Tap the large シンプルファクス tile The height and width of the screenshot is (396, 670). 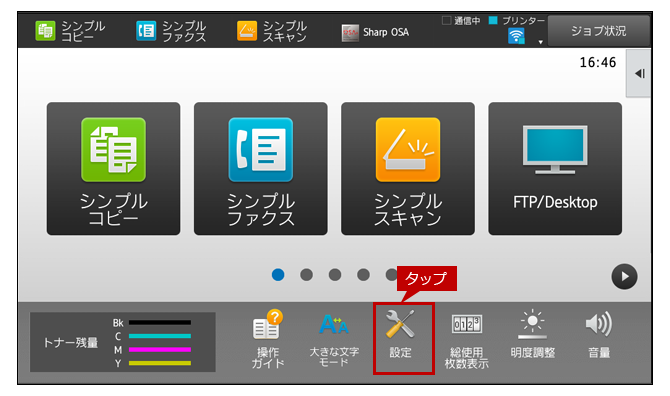click(x=261, y=168)
